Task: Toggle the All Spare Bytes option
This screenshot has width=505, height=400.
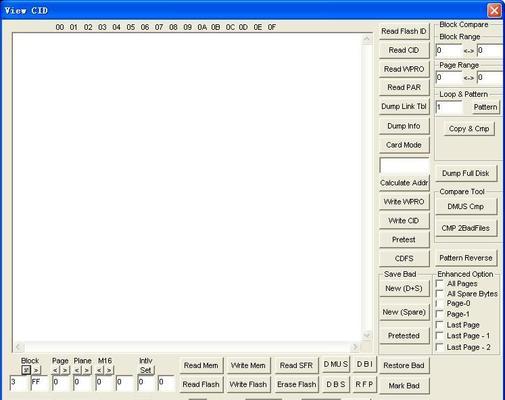Action: [440, 294]
